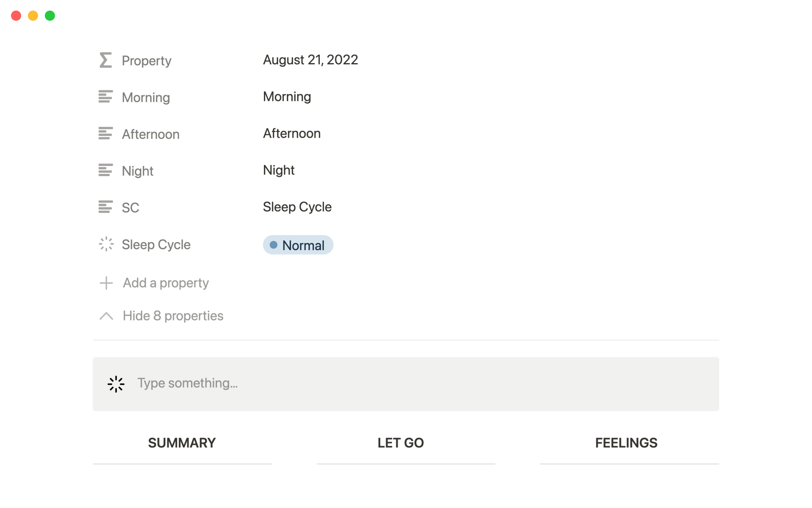The height and width of the screenshot is (508, 812).
Task: Click the Add a property link
Action: tap(166, 283)
